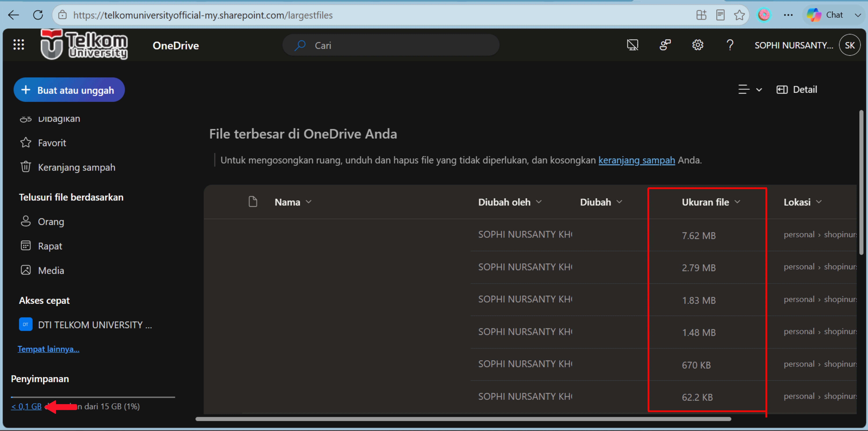868x431 pixels.
Task: Select the 1.48 MB file size cell
Action: tap(699, 333)
